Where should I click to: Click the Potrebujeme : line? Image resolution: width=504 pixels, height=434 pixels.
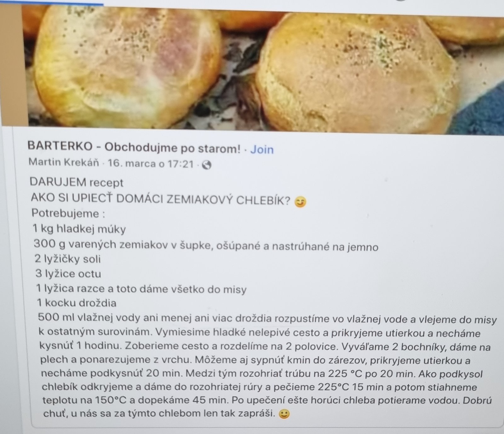[x=68, y=213]
